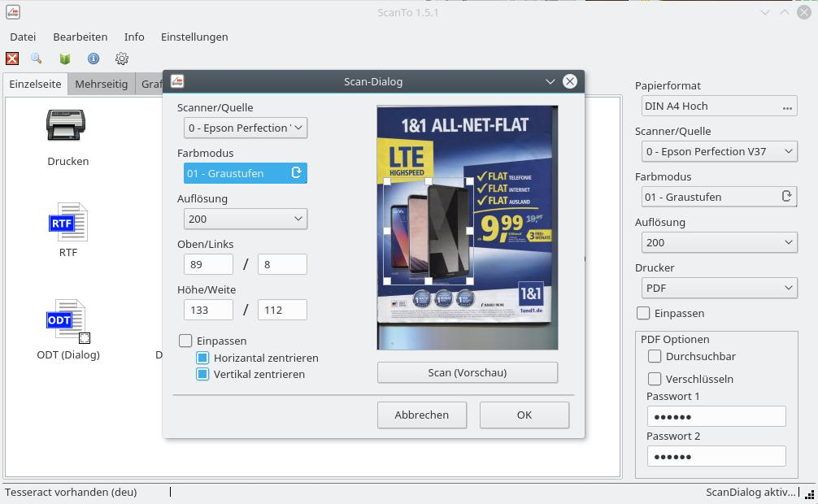The width and height of the screenshot is (818, 504).
Task: Click the Drucken printer icon
Action: click(66, 125)
